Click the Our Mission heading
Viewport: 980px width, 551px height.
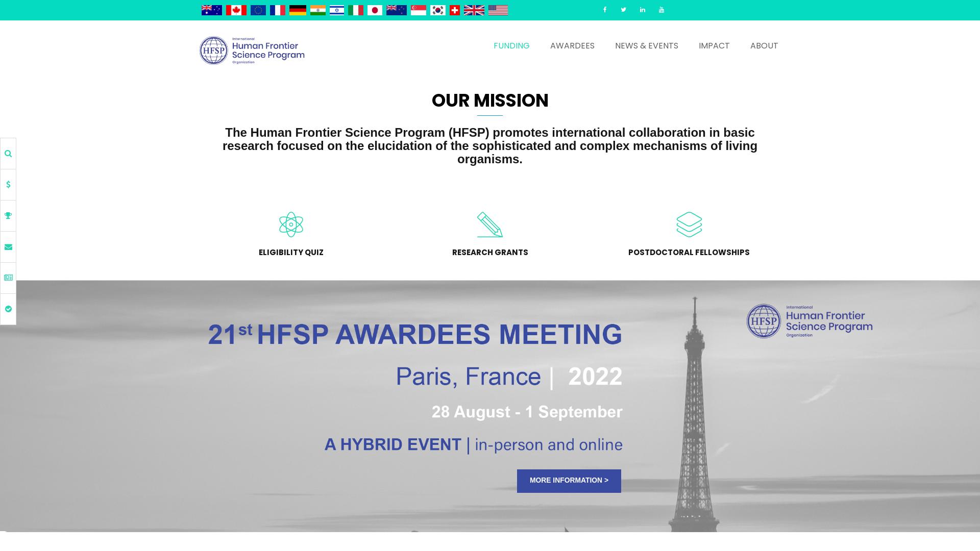coord(490,101)
